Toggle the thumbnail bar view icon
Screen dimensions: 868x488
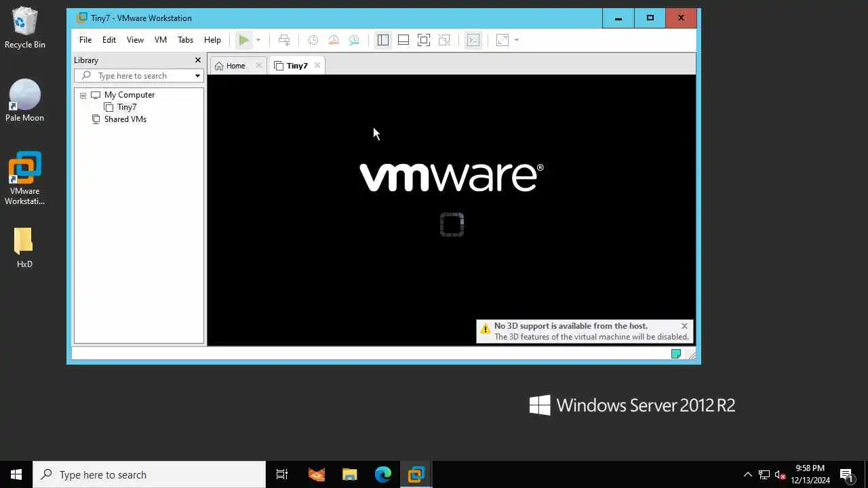coord(403,40)
